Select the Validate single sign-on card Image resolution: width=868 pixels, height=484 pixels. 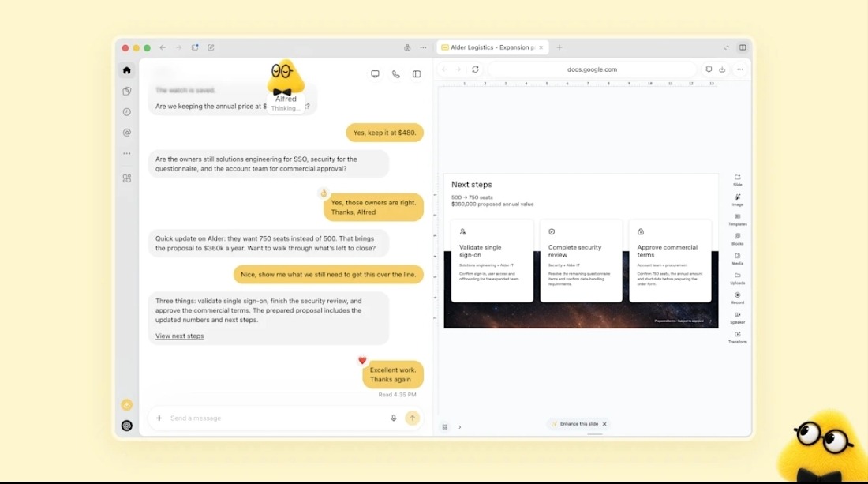492,261
